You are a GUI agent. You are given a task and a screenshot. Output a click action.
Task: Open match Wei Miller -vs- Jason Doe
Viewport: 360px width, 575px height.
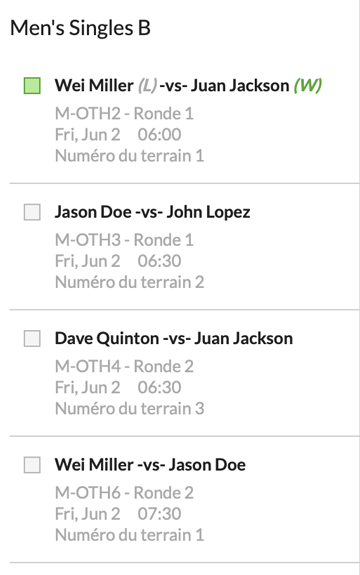tap(150, 465)
